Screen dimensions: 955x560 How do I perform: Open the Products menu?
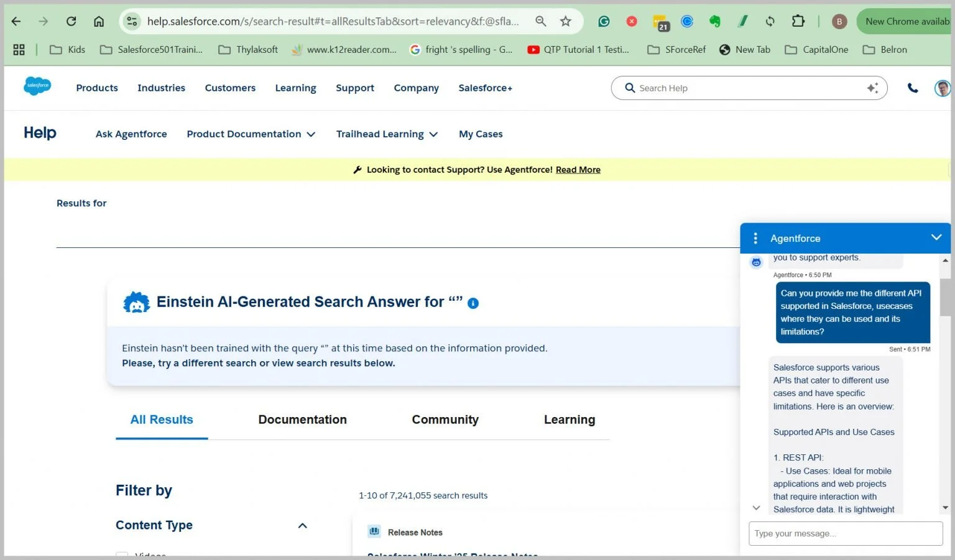coord(97,88)
